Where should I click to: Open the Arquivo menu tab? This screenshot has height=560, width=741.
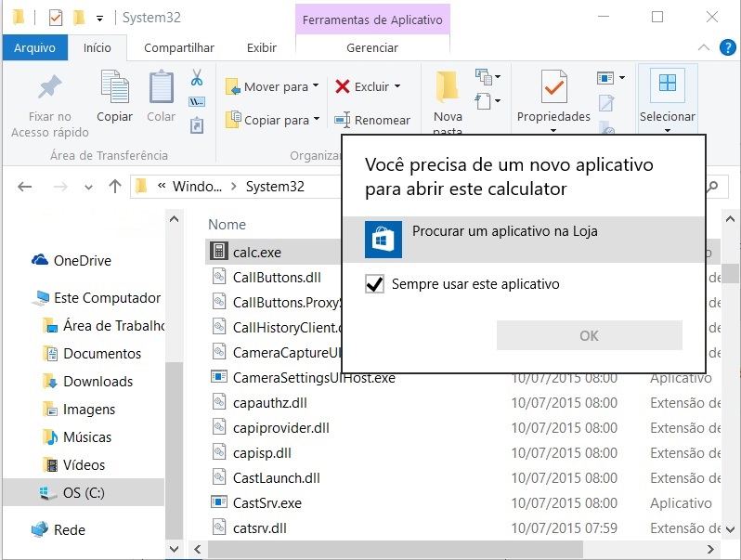point(34,47)
